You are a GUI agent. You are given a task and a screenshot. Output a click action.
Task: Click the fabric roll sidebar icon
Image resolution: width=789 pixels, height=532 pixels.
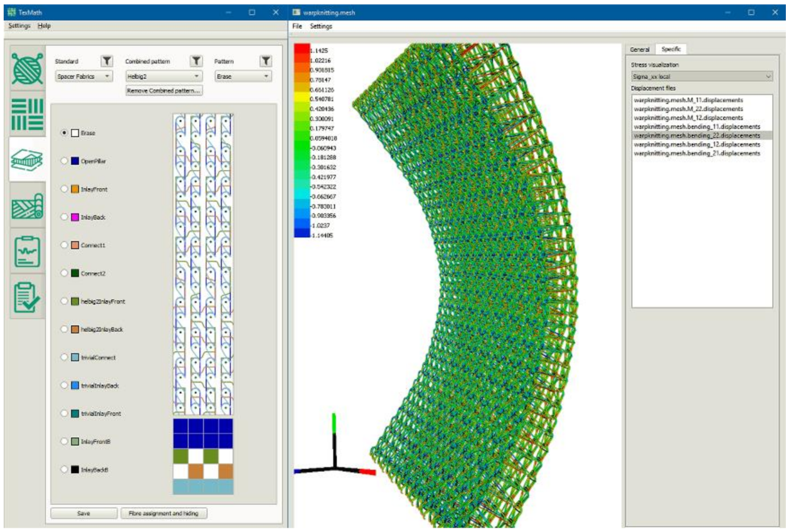click(28, 206)
